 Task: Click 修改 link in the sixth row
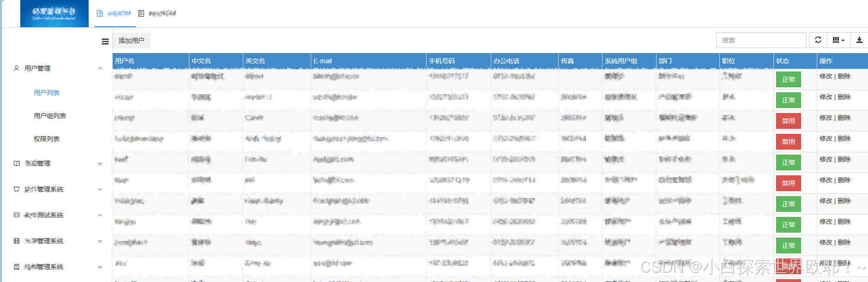(x=826, y=180)
